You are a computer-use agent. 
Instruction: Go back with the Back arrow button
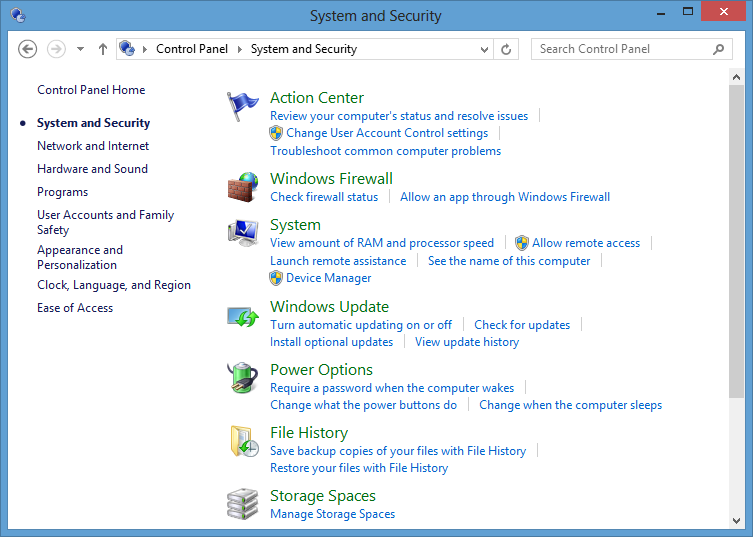(27, 49)
